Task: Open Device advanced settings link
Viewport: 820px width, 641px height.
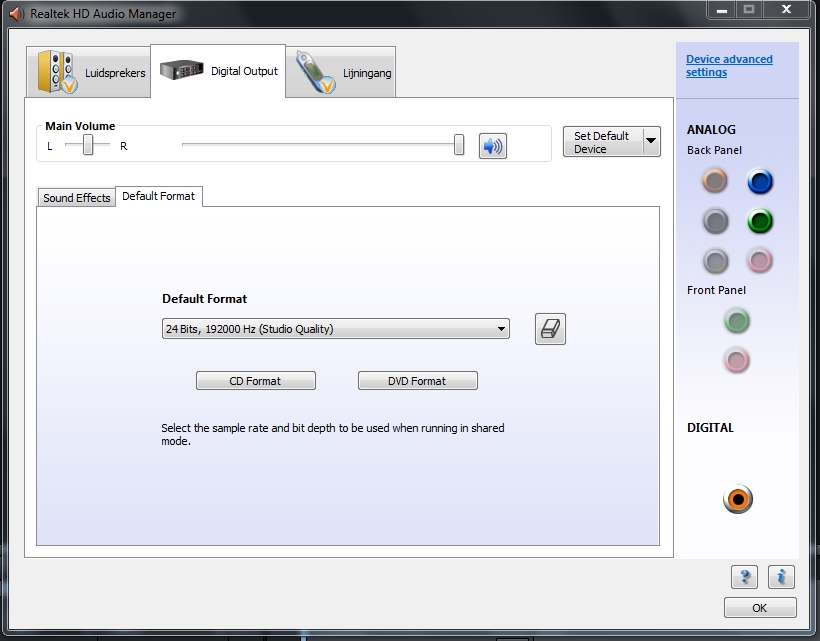Action: point(728,66)
